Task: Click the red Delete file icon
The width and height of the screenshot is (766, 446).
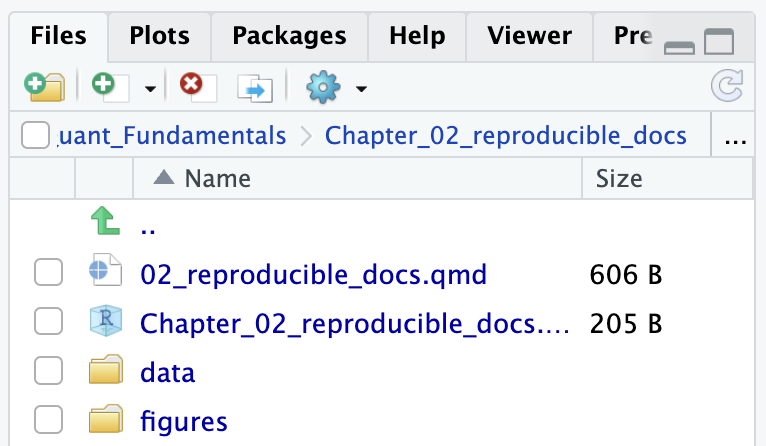Action: [x=198, y=87]
